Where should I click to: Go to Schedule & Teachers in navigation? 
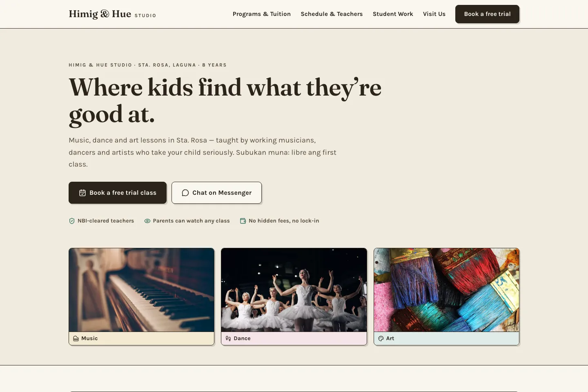332,14
